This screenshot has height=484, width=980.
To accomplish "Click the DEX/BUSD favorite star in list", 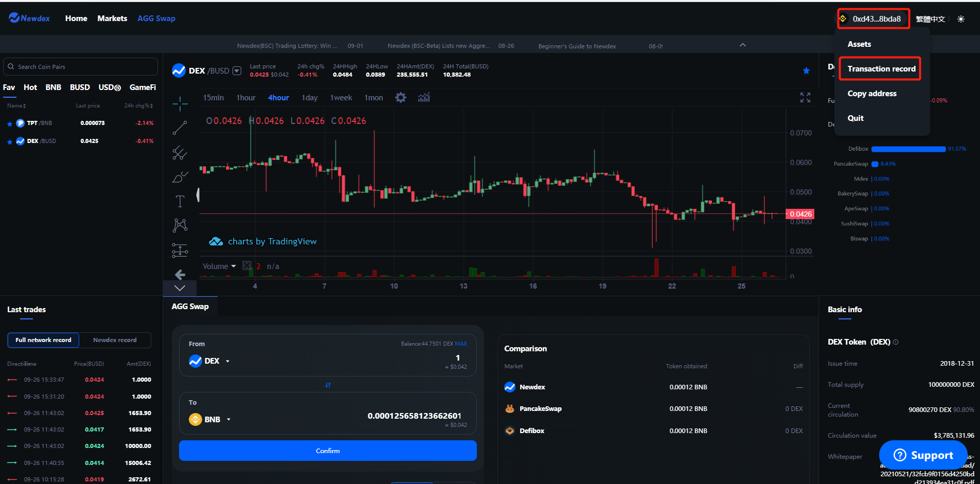I will click(10, 141).
